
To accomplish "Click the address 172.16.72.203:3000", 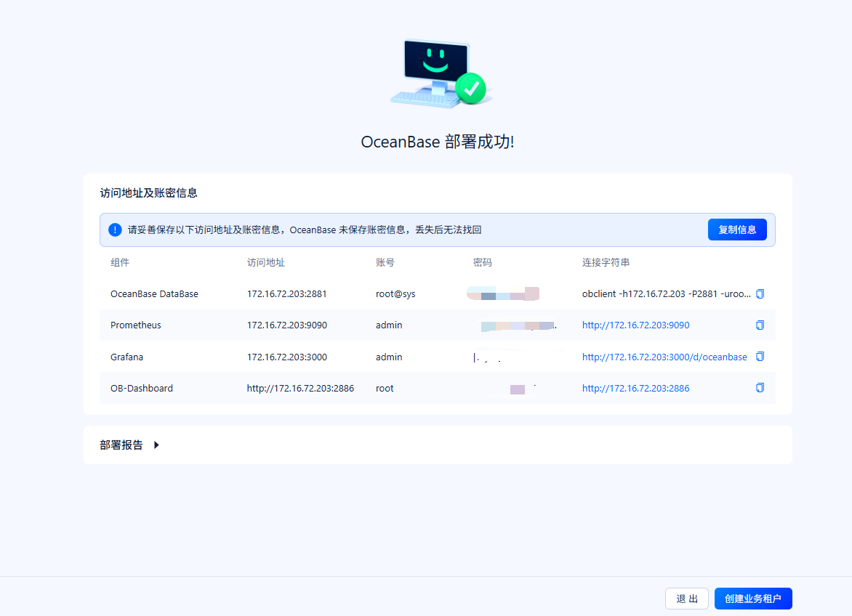I will (287, 357).
